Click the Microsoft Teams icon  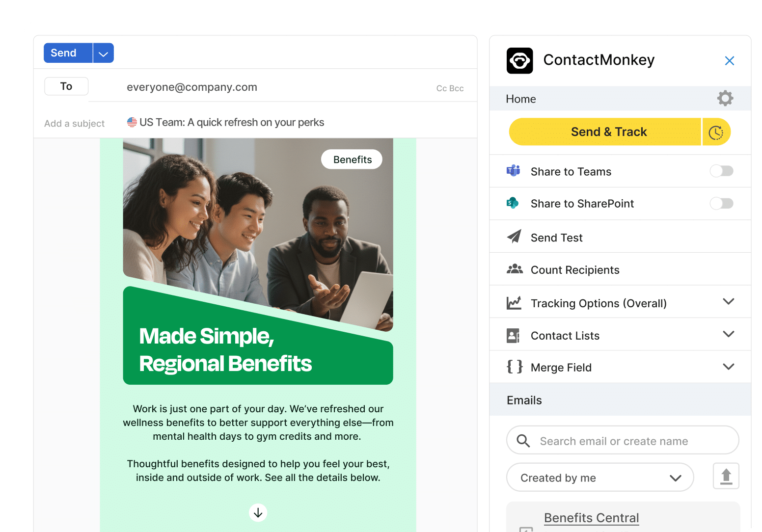click(x=514, y=171)
